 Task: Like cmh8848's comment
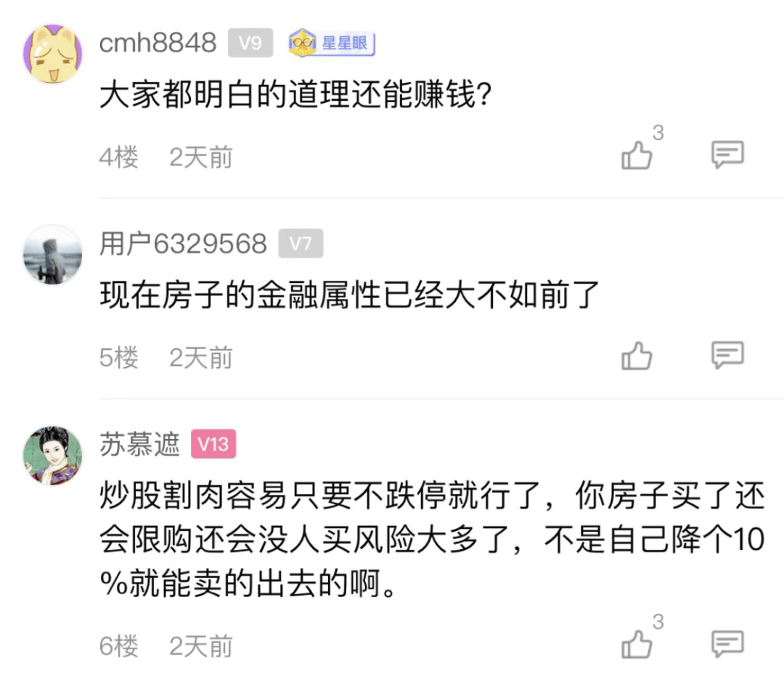pos(637,155)
